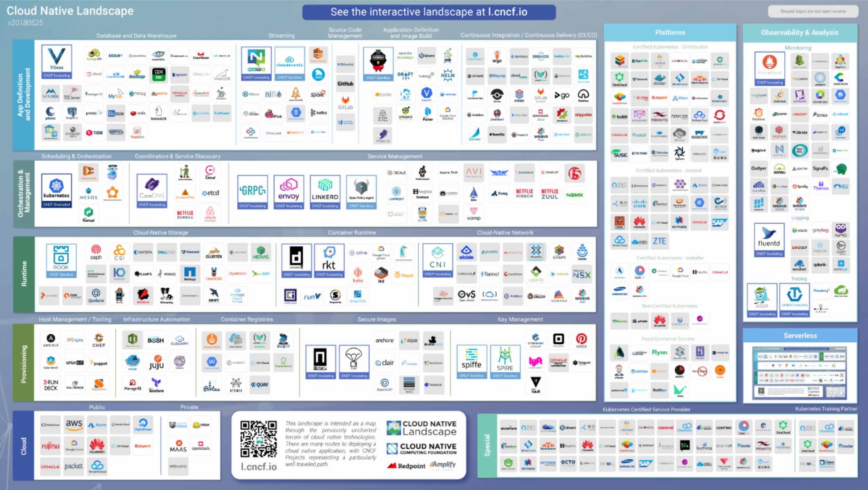Click the rkt logo

[x=329, y=261]
